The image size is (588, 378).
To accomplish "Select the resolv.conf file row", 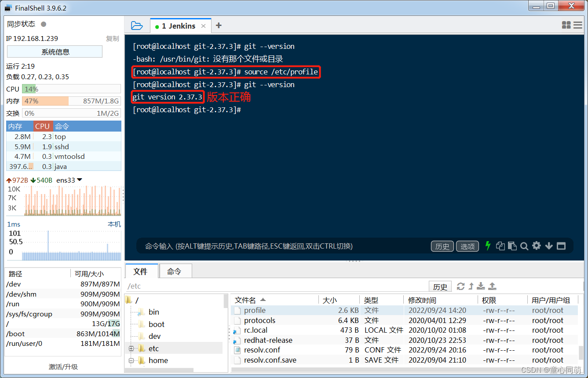I will [x=405, y=350].
